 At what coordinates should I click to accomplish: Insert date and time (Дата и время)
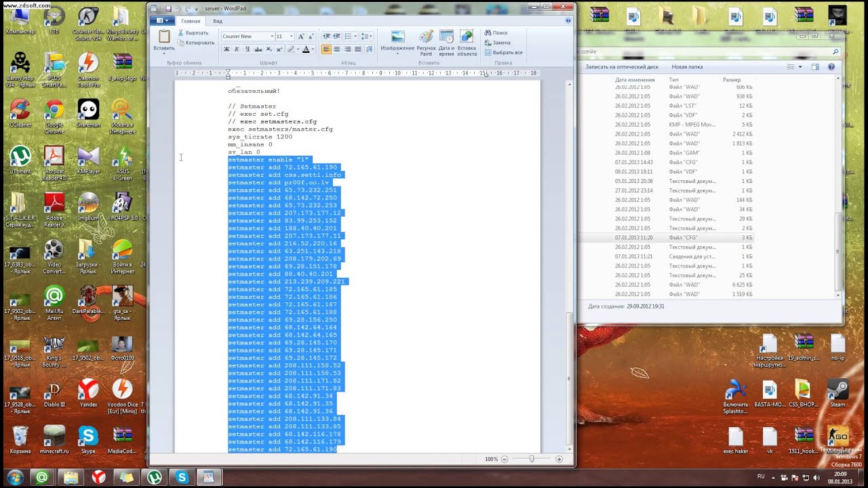[446, 43]
